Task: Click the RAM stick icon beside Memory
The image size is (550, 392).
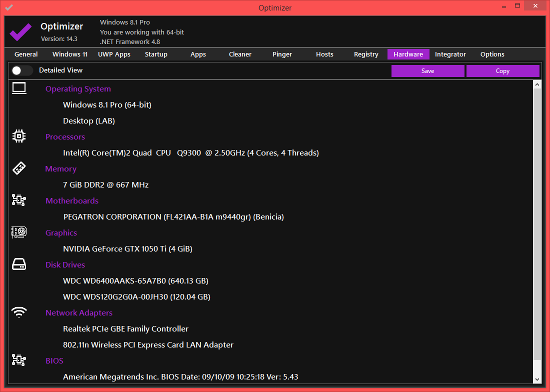Action: click(x=19, y=168)
